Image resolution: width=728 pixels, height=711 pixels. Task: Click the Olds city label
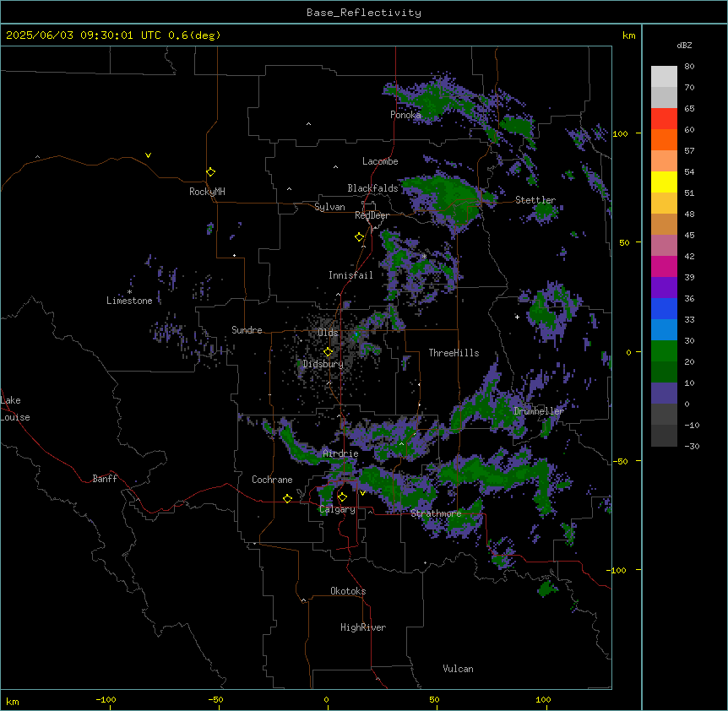click(328, 333)
